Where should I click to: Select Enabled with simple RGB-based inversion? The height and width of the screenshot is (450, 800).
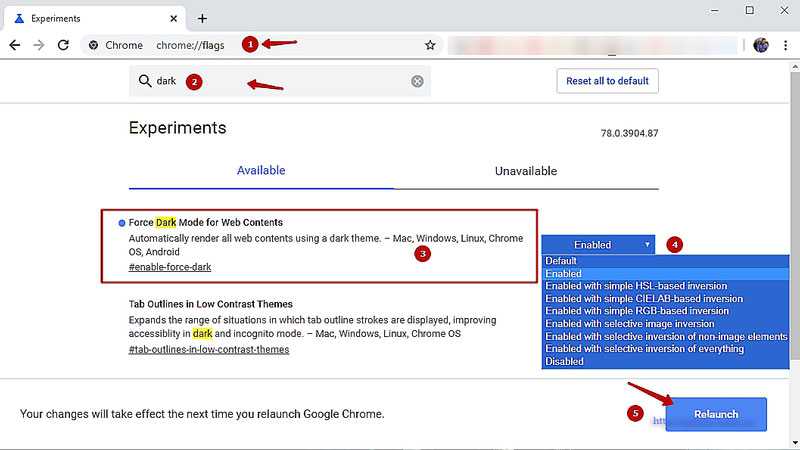pyautogui.click(x=665, y=311)
